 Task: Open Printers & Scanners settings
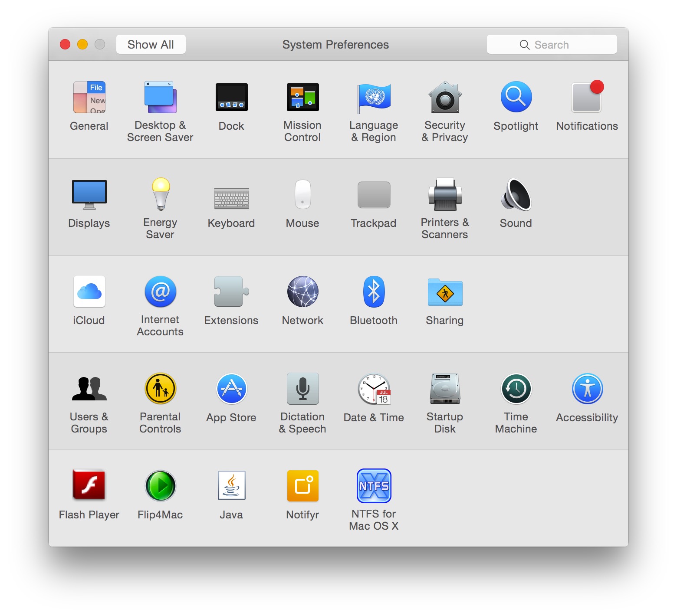point(444,195)
